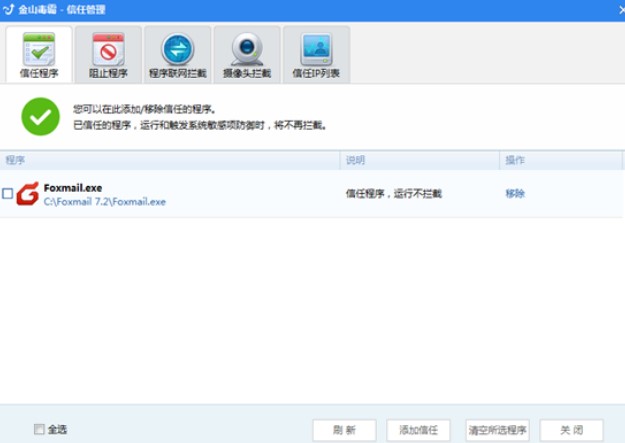Screen dimensions: 625x443
Task: Click the red Foxmail application icon
Action: click(28, 193)
